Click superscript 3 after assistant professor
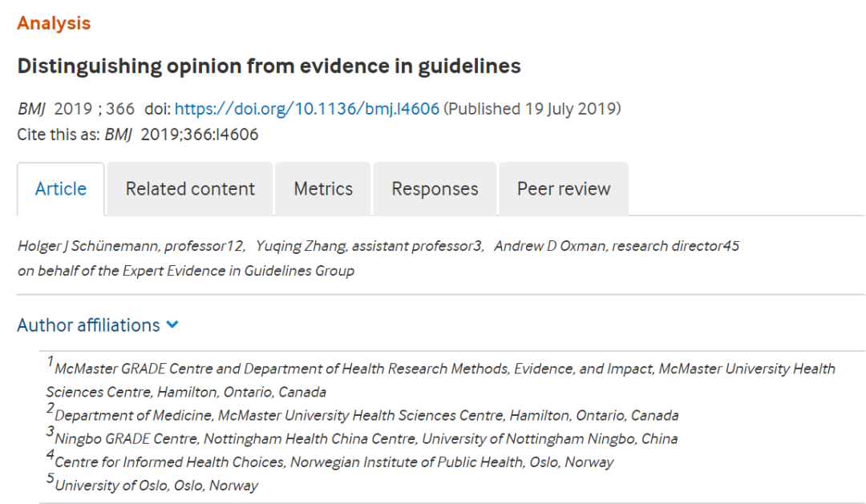This screenshot has width=866, height=504. [x=478, y=246]
